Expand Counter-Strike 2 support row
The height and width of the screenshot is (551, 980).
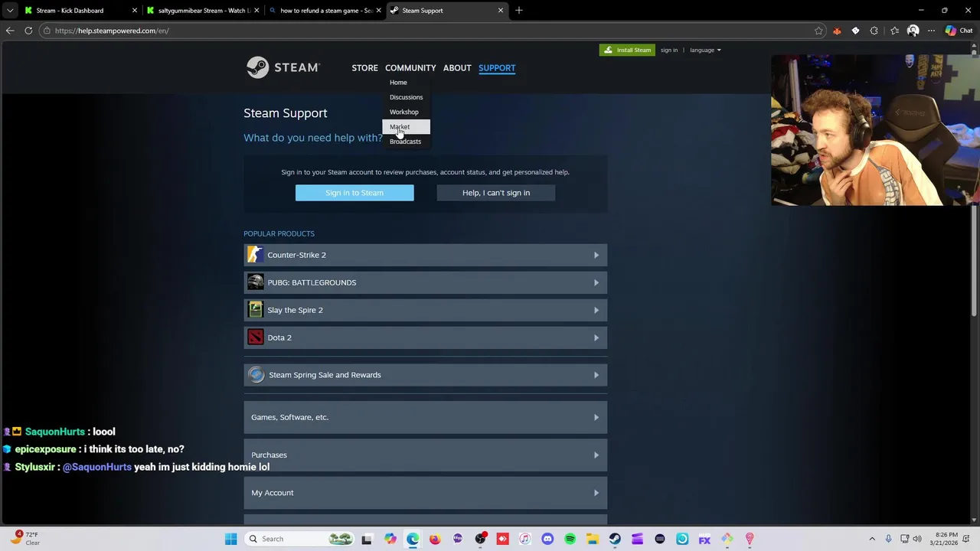point(425,255)
